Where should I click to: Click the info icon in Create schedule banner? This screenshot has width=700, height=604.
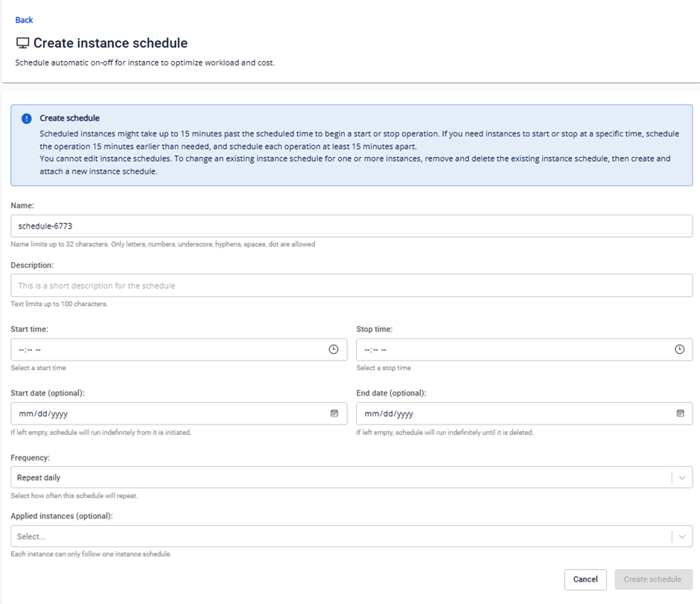[27, 118]
